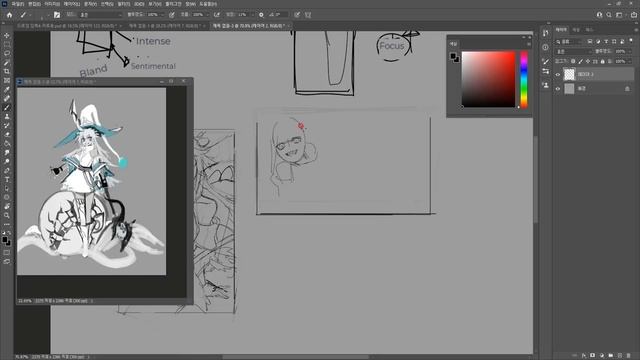This screenshot has width=640, height=360.
Task: Hide the background layer with eye icon
Action: (x=558, y=89)
